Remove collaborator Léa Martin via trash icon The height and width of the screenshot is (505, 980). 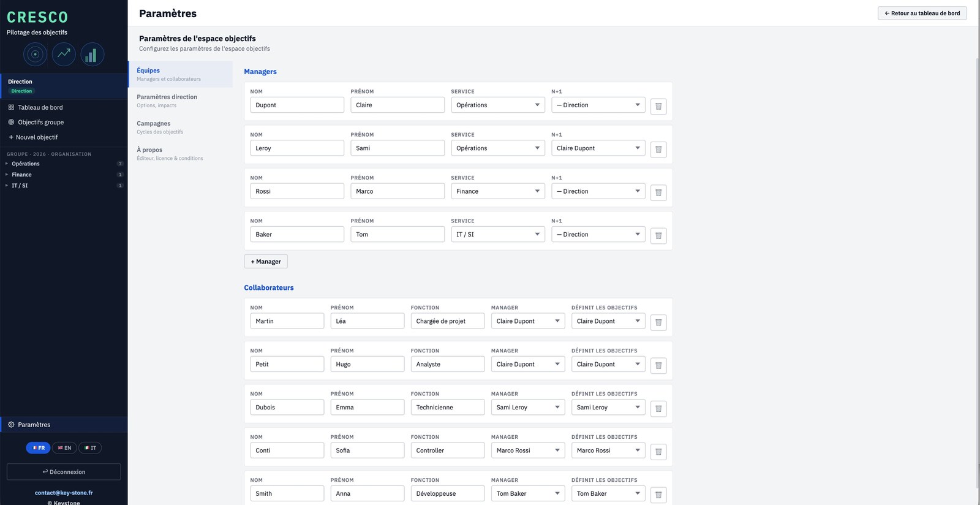click(658, 322)
